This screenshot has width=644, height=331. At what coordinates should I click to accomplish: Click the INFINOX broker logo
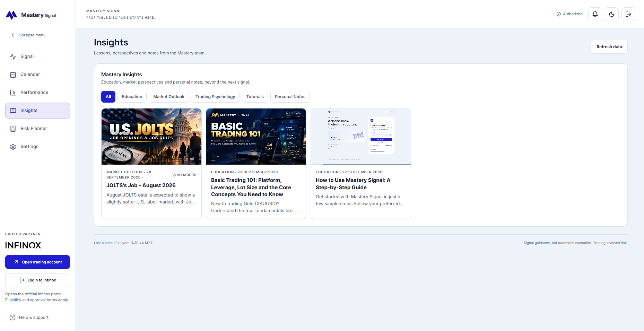[x=23, y=245]
